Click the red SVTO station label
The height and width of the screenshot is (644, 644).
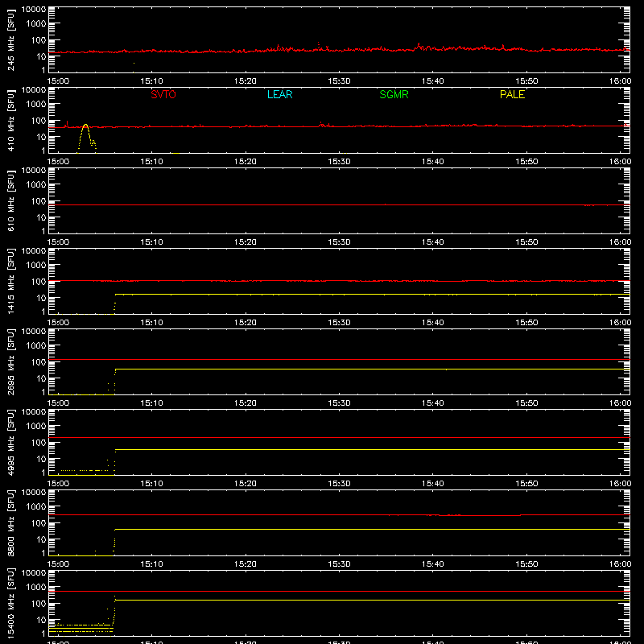pos(163,94)
